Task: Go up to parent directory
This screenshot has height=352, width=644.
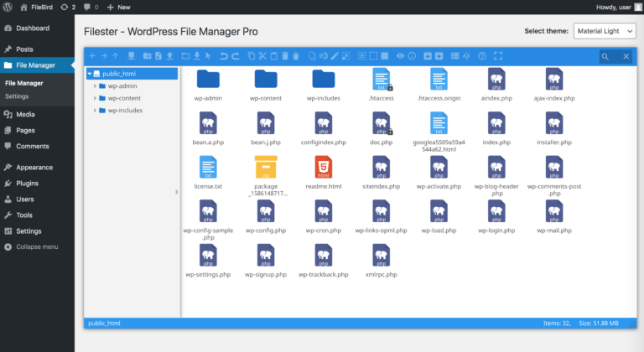Action: tap(116, 56)
